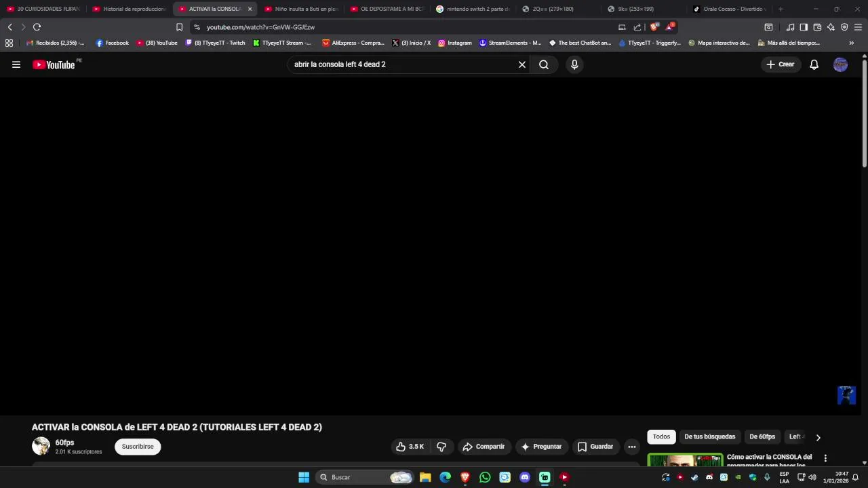Open the Instagram bookmark
The width and height of the screenshot is (868, 488).
tap(455, 43)
